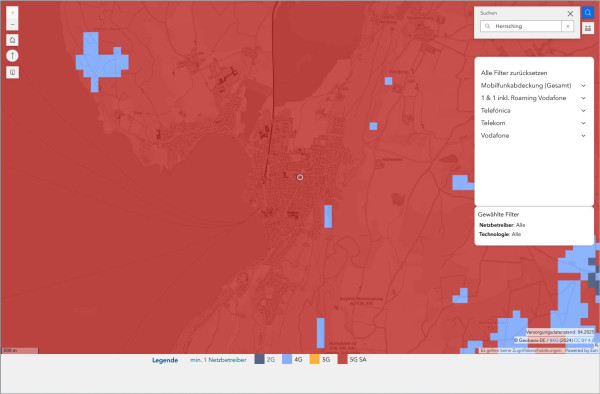Click the circular location marker in Herrsching
The height and width of the screenshot is (394, 600).
point(300,177)
